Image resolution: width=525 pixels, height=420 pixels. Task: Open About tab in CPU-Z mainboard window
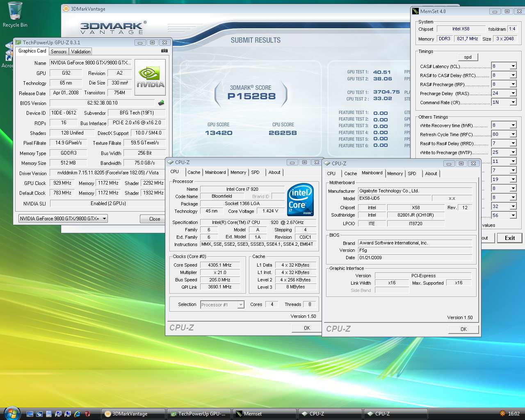click(431, 174)
